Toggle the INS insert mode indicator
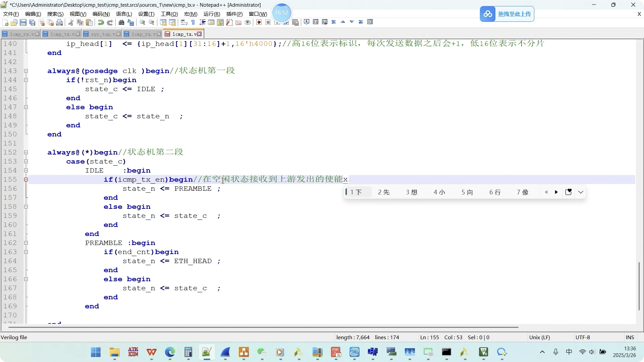The height and width of the screenshot is (362, 644). 630,337
